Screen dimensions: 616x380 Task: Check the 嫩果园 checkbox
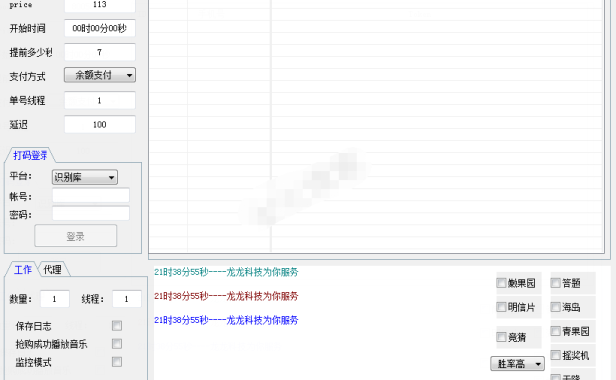point(501,283)
